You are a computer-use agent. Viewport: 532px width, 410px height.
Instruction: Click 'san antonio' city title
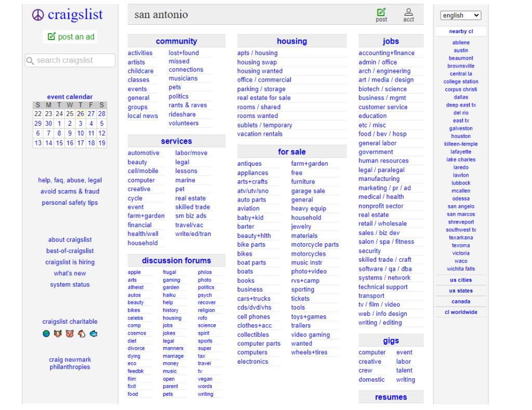click(161, 15)
